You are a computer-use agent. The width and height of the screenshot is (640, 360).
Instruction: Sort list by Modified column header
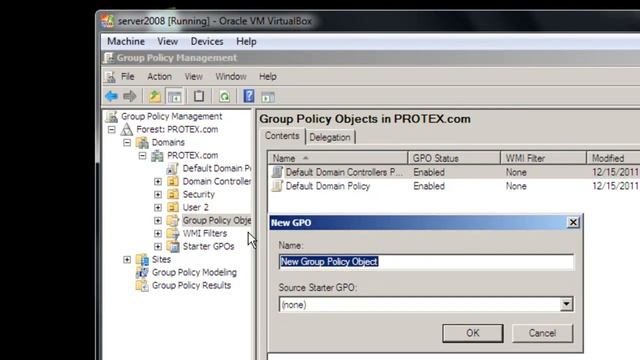pos(613,158)
